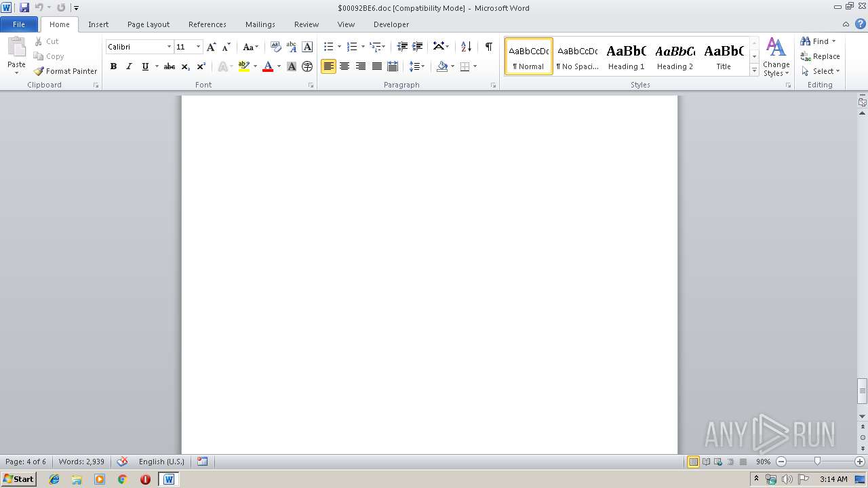The height and width of the screenshot is (488, 868).
Task: Save the document from Quick Access
Action: coord(24,7)
